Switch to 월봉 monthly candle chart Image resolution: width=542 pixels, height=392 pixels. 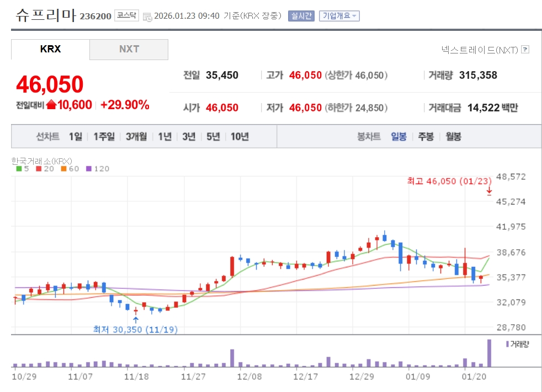pos(453,137)
